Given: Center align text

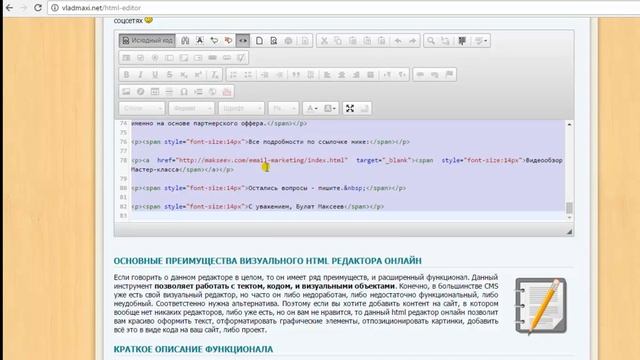Looking at the screenshot, I should click(x=342, y=75).
